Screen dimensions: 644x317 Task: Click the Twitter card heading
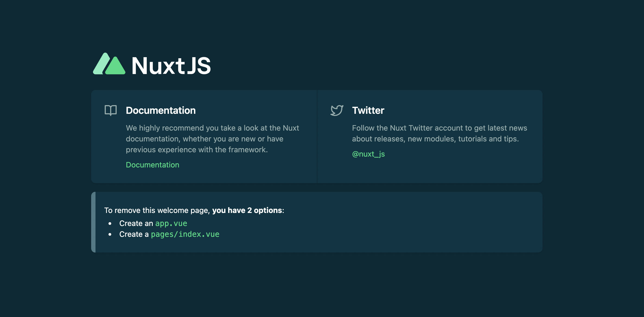(368, 111)
